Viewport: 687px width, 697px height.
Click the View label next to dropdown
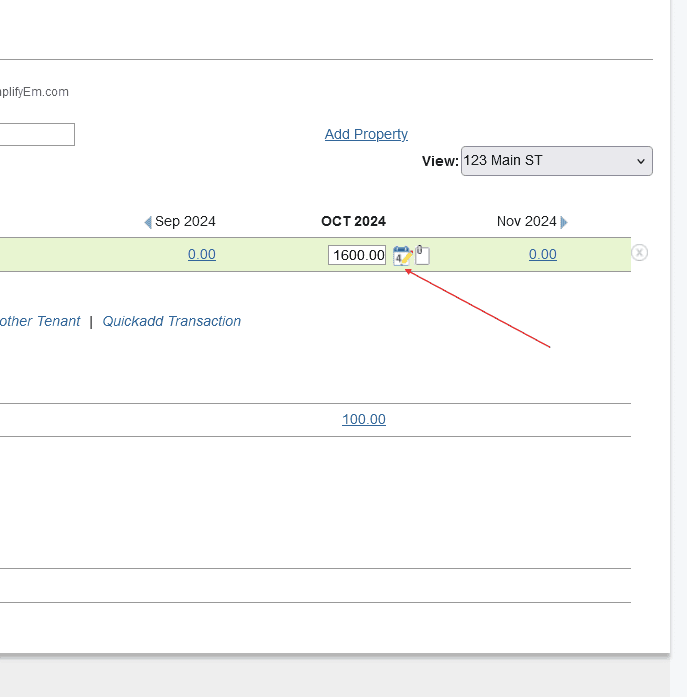coord(440,161)
